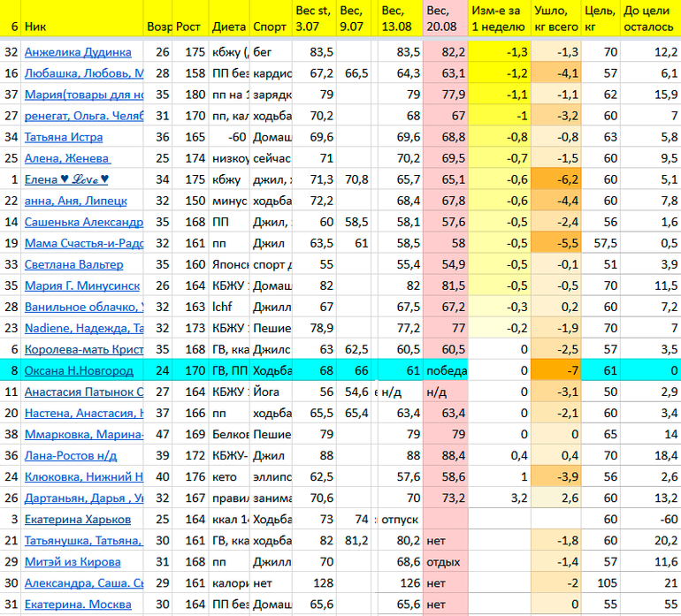
Task: Select the Ник column header cell
Action: 82,19
